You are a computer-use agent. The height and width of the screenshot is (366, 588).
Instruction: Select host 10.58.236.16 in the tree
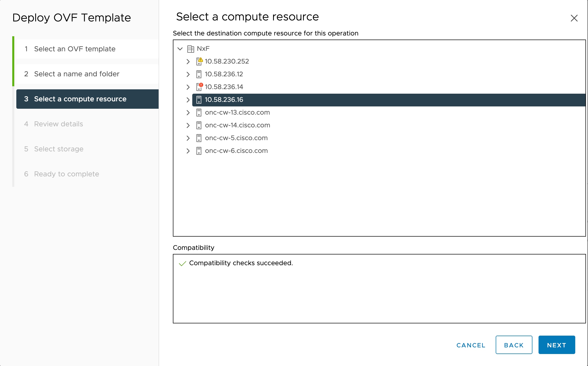click(389, 100)
